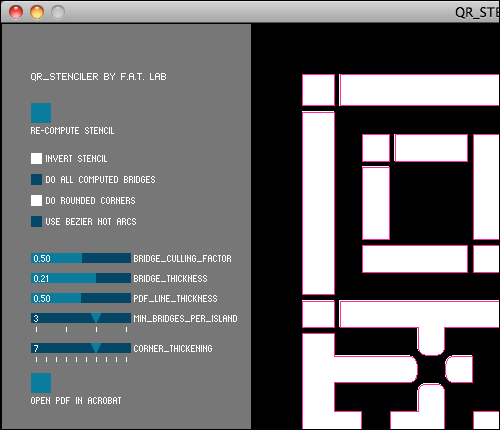Click the red close window button
The width and height of the screenshot is (500, 430).
coord(16,12)
